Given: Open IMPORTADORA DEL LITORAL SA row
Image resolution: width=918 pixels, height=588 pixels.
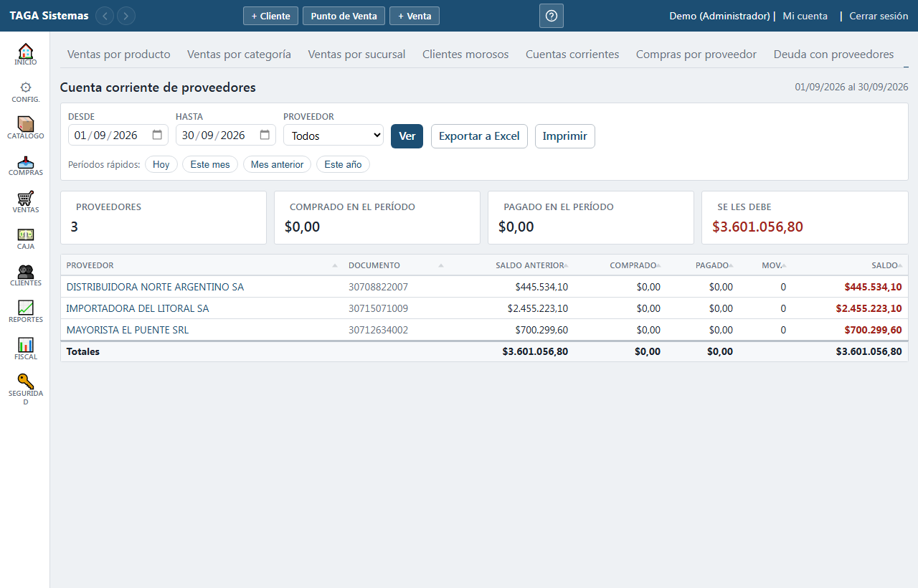Looking at the screenshot, I should pyautogui.click(x=484, y=308).
